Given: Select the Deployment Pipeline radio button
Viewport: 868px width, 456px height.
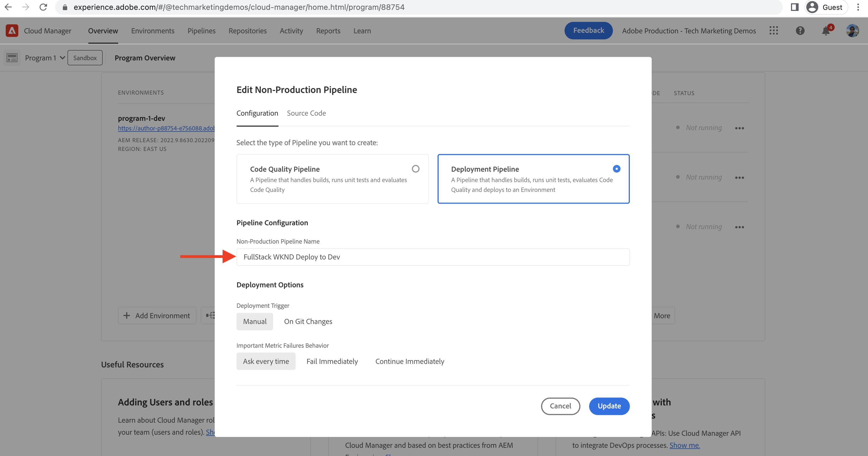Looking at the screenshot, I should [616, 169].
